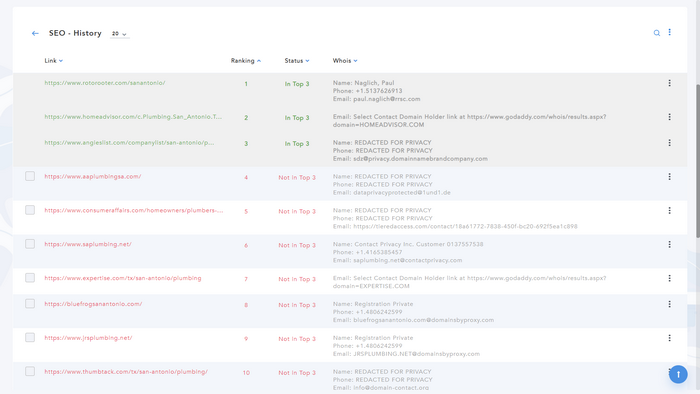700x394 pixels.
Task: Click ranking number 5
Action: click(246, 212)
